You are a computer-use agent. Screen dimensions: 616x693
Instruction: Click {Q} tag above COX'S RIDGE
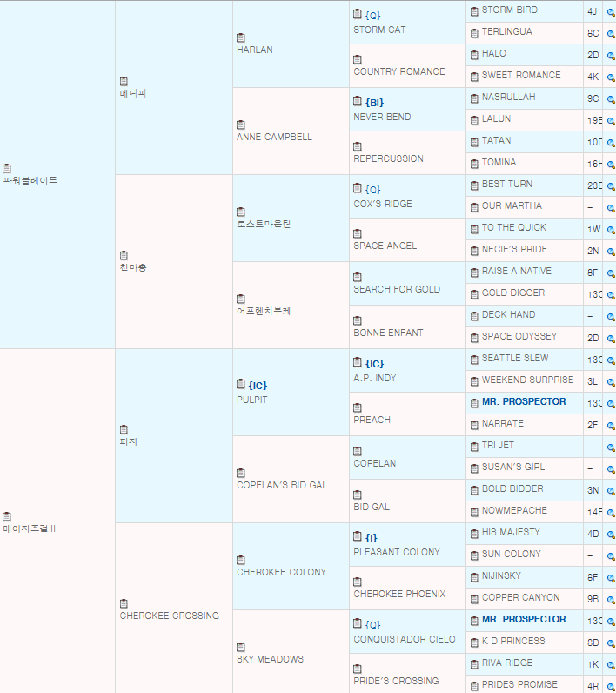coord(372,190)
